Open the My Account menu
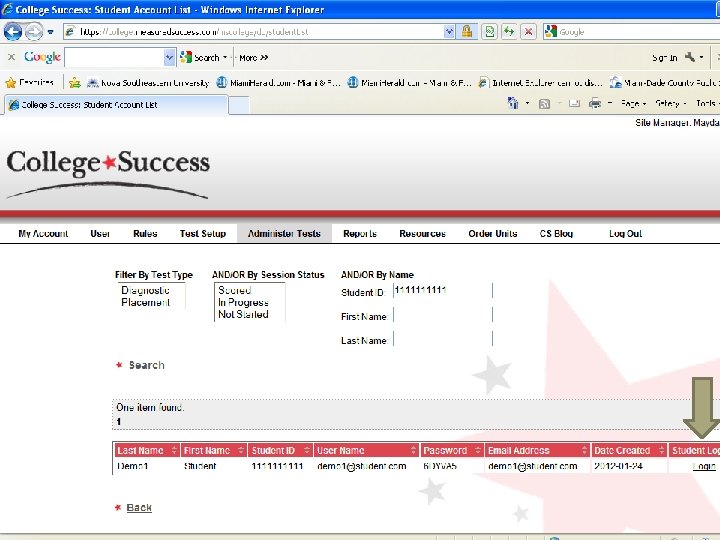This screenshot has width=720, height=540. 43,233
